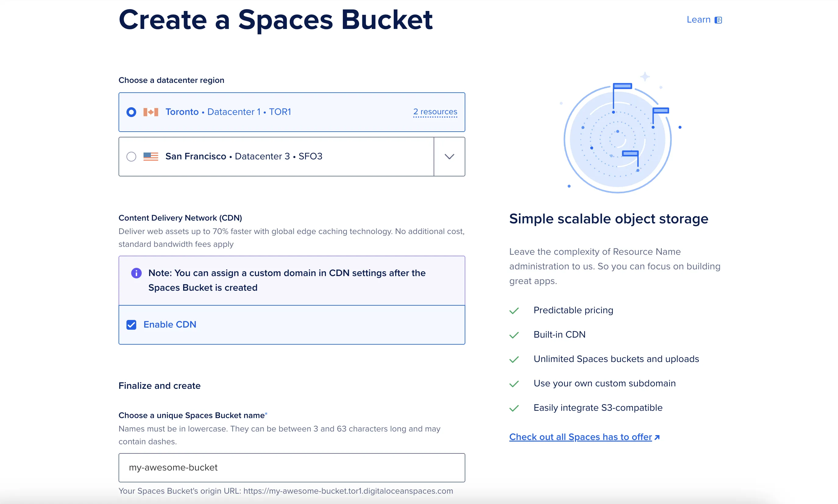Click the checkmark beside Built-in CDN

514,335
